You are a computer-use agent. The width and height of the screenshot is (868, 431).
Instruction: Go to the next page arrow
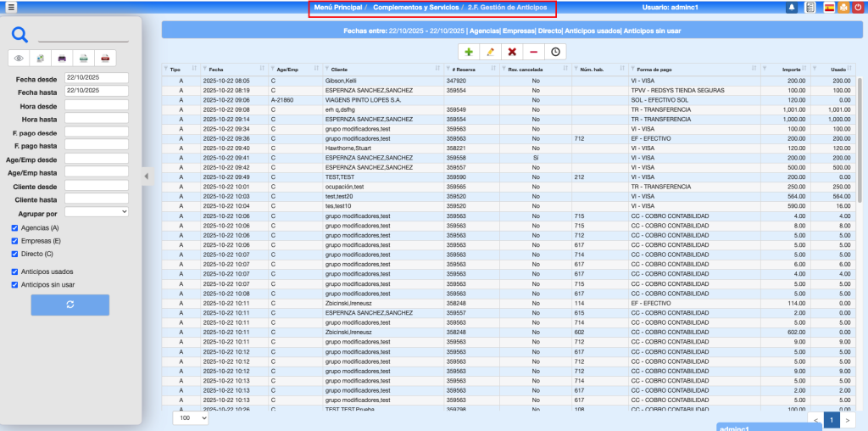(849, 420)
